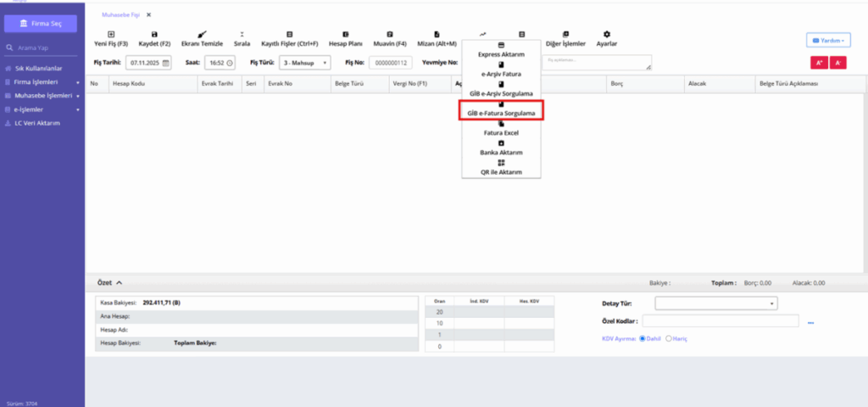Open Hesap Planı from toolbar
This screenshot has width=868, height=407.
coord(346,34)
